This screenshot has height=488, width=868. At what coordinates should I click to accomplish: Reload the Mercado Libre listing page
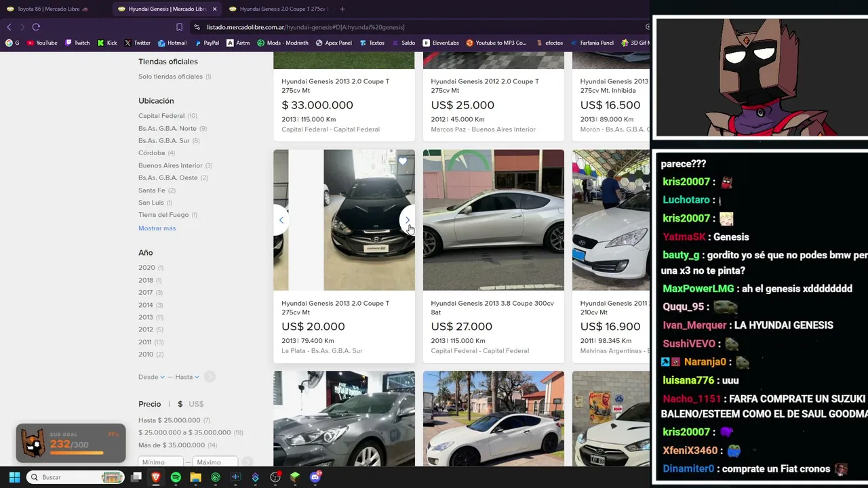coord(36,27)
